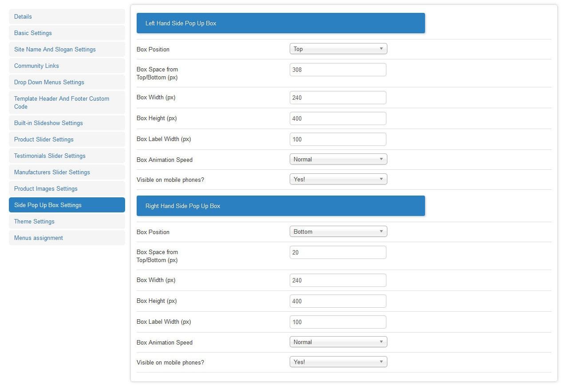
Task: Go to Community Links section
Action: click(67, 66)
